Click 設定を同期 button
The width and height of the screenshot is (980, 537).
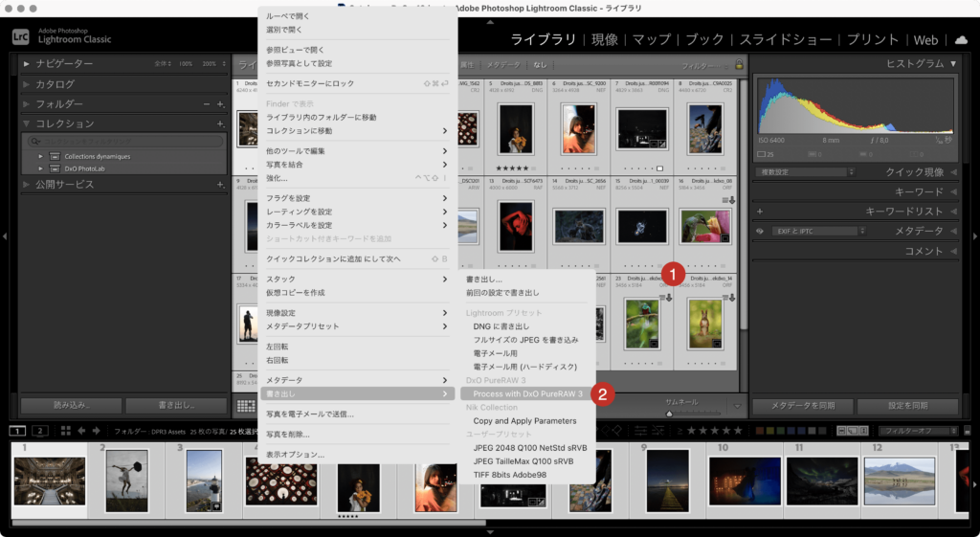tap(907, 405)
